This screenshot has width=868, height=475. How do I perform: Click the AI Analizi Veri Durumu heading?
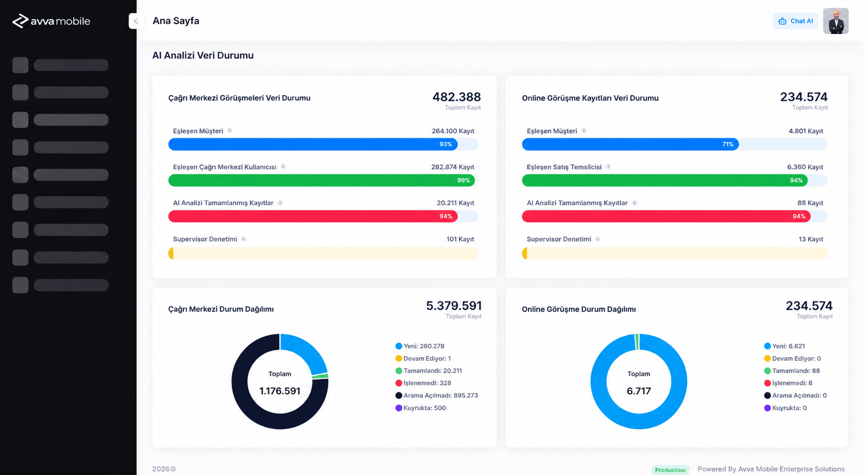tap(203, 55)
